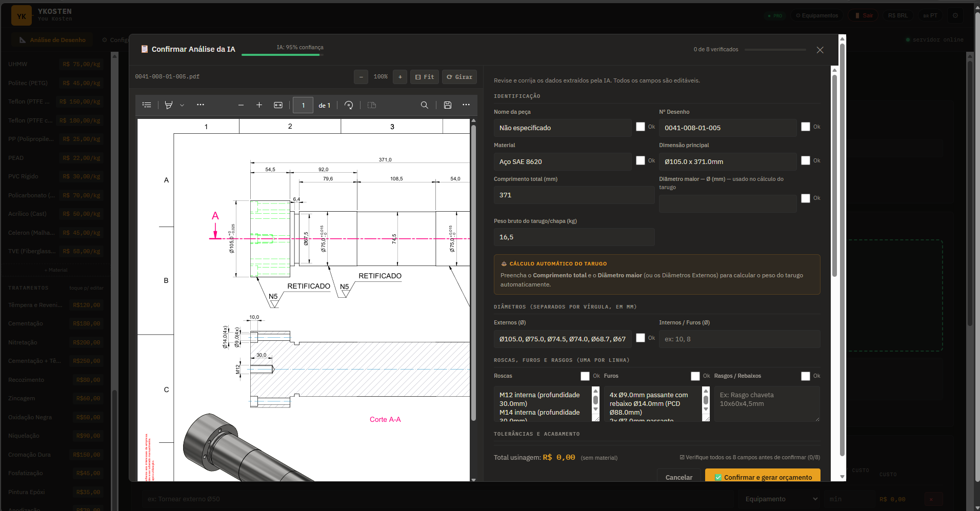
Task: Close the Confirmar Análise da IA dialog
Action: click(820, 50)
